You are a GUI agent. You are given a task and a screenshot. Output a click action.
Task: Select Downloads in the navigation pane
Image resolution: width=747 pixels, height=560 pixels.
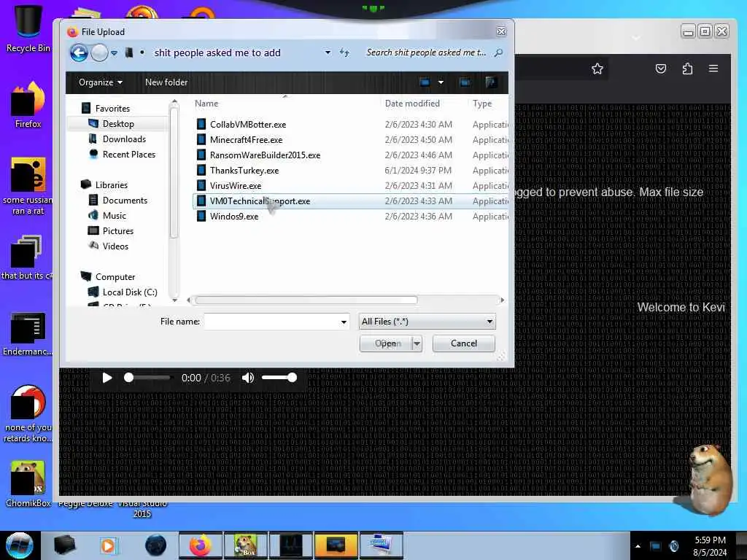pyautogui.click(x=124, y=139)
